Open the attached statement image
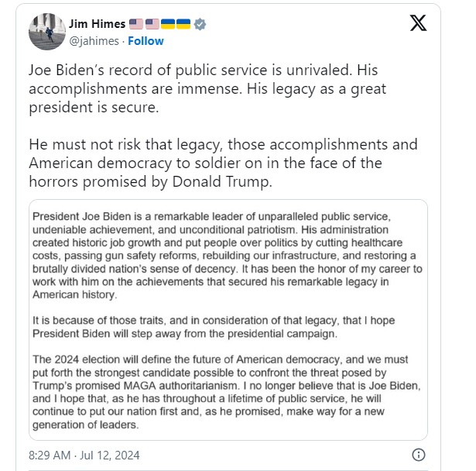This screenshot has width=476, height=471. click(x=228, y=319)
